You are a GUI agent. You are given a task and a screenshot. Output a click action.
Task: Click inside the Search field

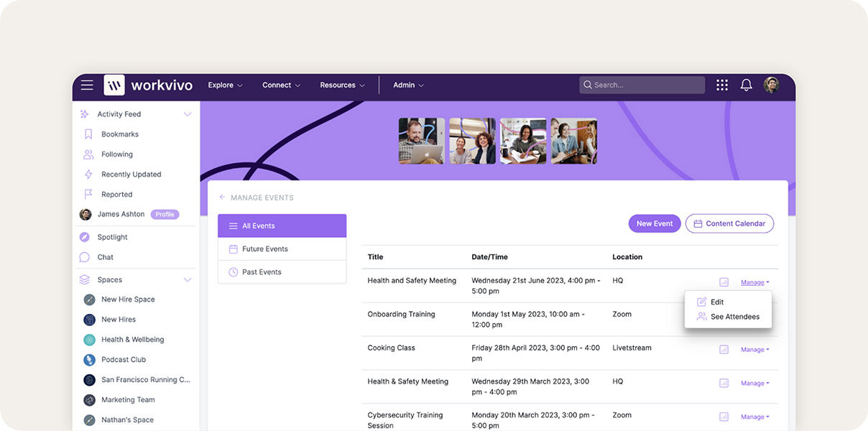coord(642,84)
